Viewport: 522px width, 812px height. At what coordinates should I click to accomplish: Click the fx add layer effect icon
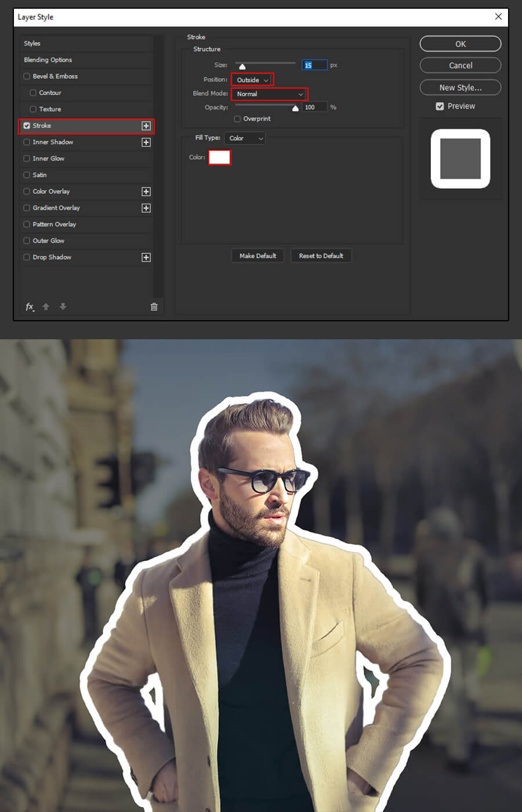coord(30,307)
